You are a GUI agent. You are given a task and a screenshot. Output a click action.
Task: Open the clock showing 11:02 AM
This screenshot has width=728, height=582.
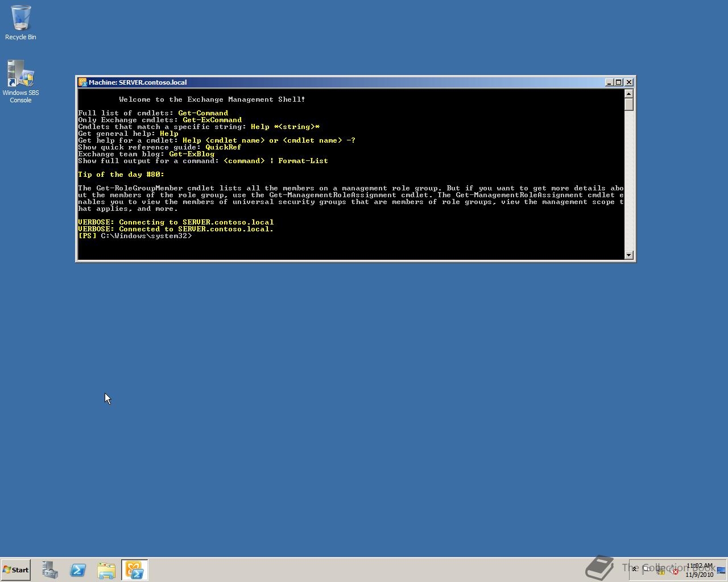(699, 570)
